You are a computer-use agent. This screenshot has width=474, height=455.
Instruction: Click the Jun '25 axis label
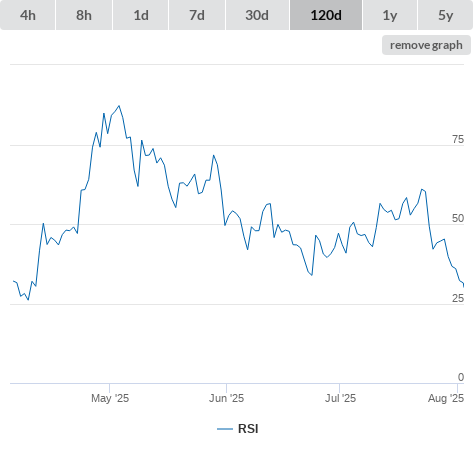point(226,398)
